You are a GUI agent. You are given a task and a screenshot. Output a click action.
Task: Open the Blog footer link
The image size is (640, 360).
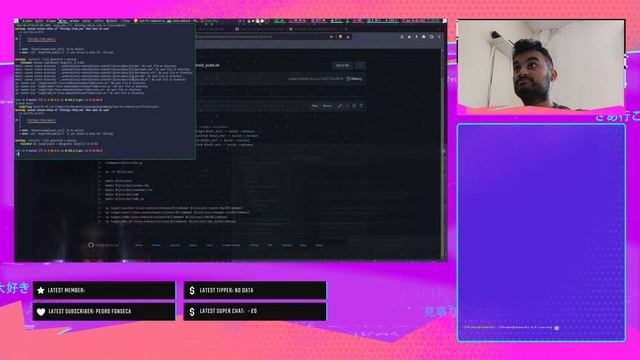click(303, 245)
